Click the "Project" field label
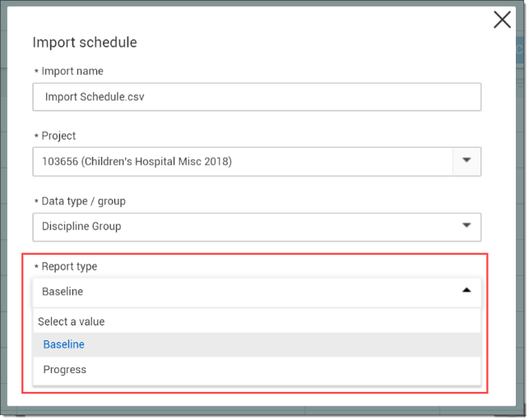 click(58, 136)
